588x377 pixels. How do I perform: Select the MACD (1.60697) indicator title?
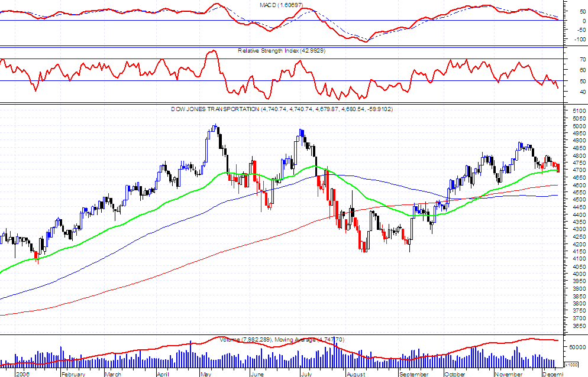pos(281,5)
